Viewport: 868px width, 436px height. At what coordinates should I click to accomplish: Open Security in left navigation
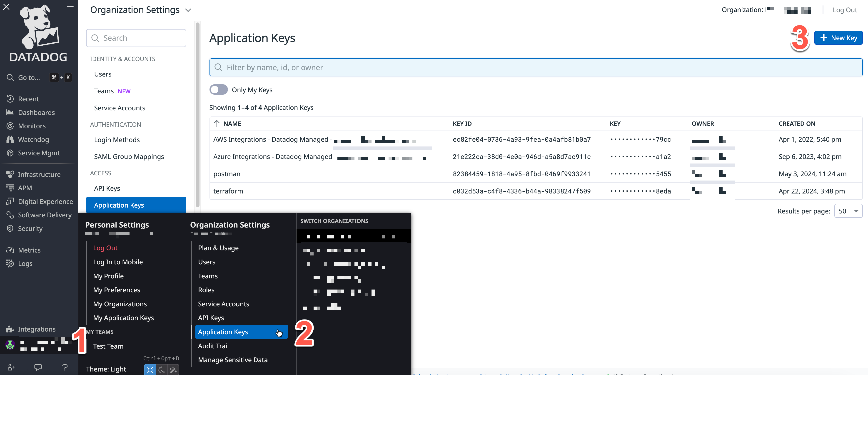tap(30, 228)
